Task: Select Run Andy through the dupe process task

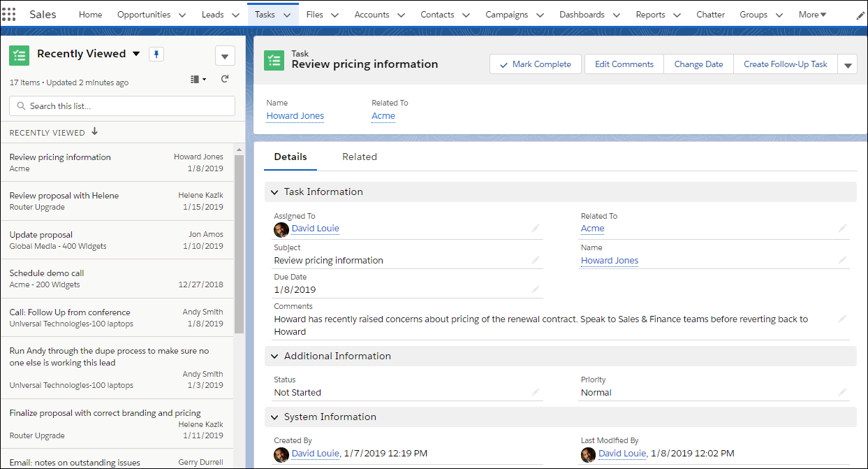Action: coord(117,368)
